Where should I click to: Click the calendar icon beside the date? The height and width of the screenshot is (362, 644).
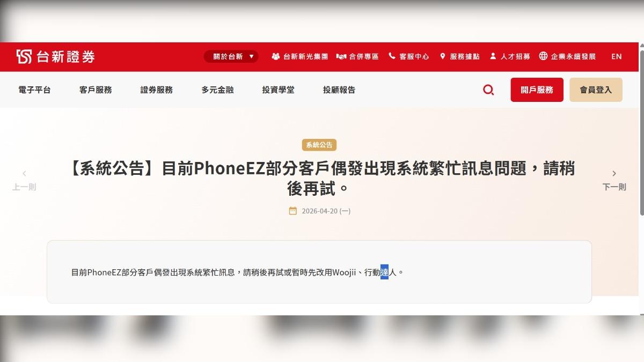tap(292, 211)
